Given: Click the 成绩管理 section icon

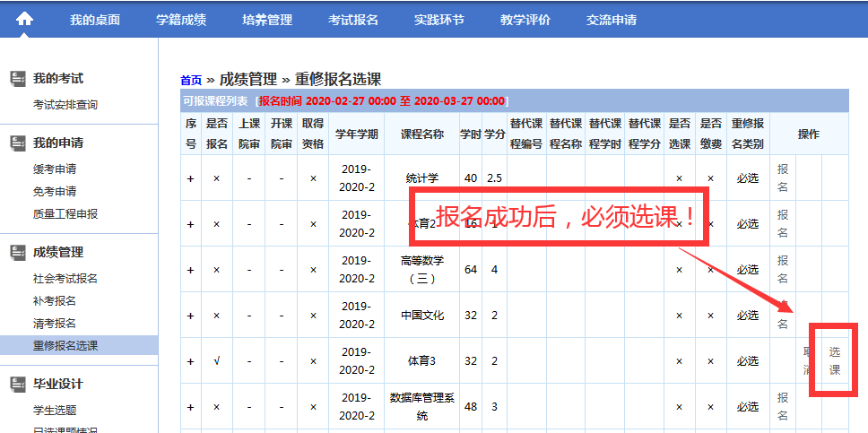Looking at the screenshot, I should click(x=18, y=253).
